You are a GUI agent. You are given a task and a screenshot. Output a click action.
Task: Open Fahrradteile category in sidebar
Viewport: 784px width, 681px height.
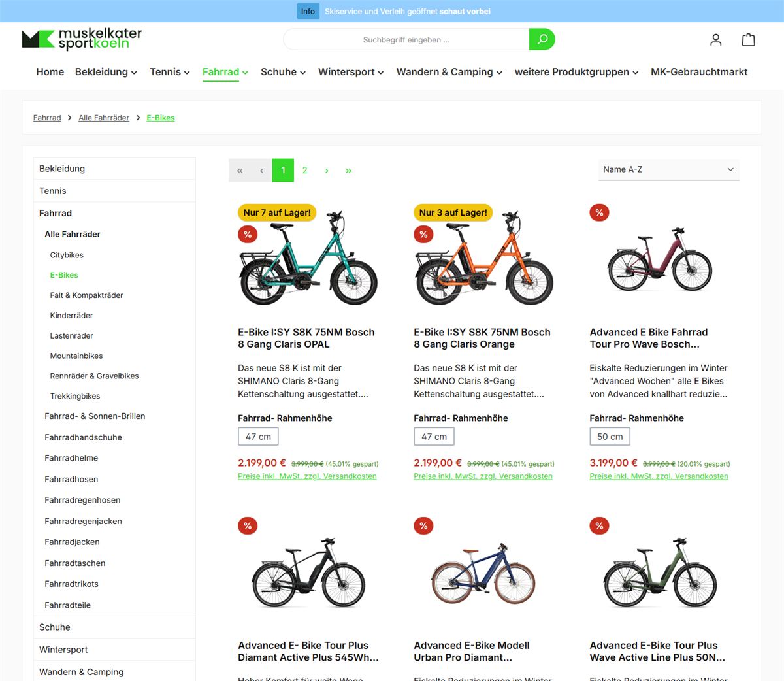67,605
